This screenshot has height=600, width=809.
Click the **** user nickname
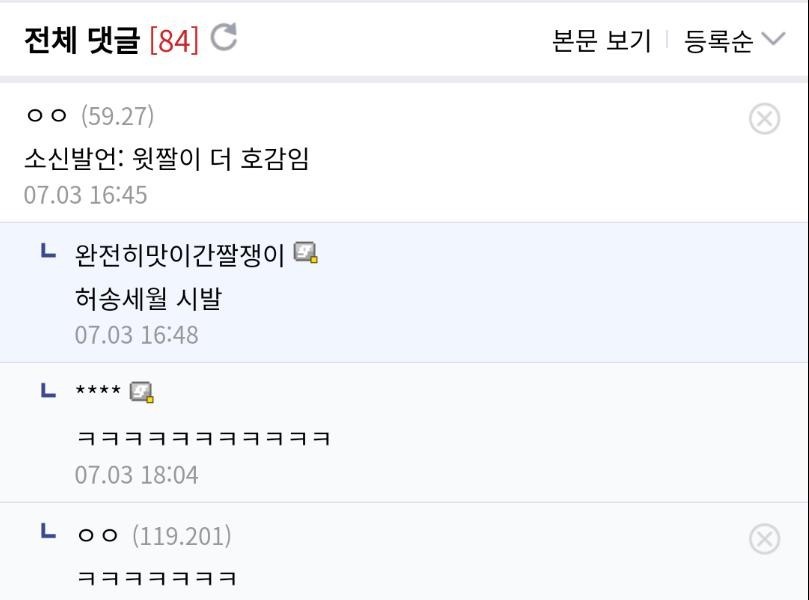tap(98, 392)
